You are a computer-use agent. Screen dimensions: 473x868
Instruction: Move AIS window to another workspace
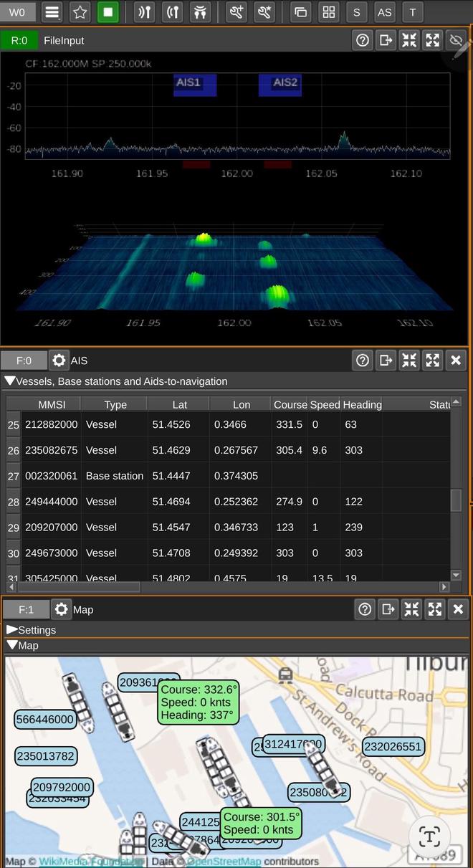click(386, 361)
